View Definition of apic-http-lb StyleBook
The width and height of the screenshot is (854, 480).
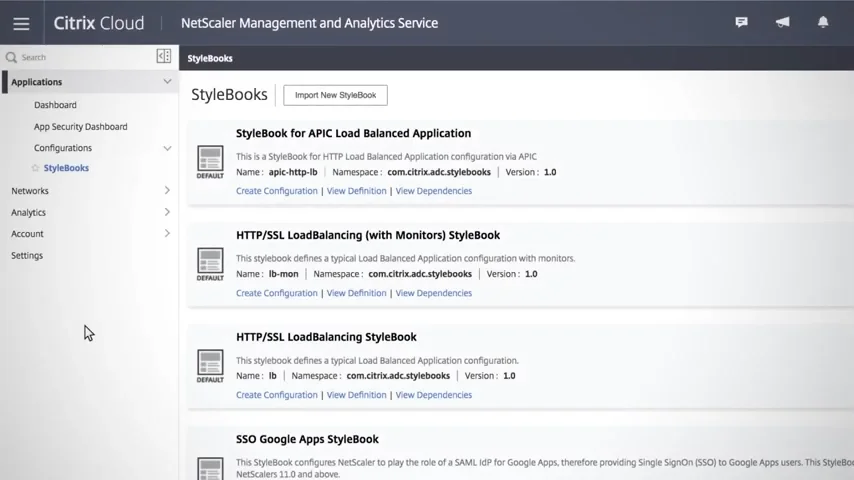click(x=356, y=191)
